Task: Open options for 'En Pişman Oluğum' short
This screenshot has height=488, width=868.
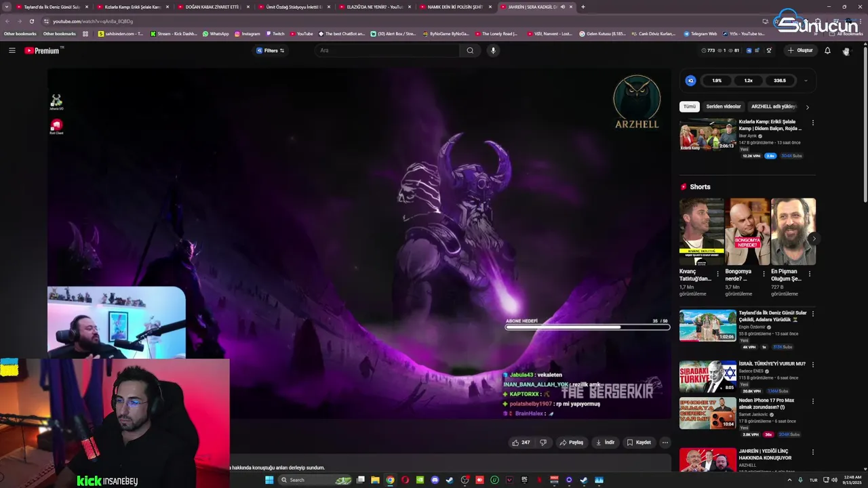Action: pyautogui.click(x=809, y=274)
